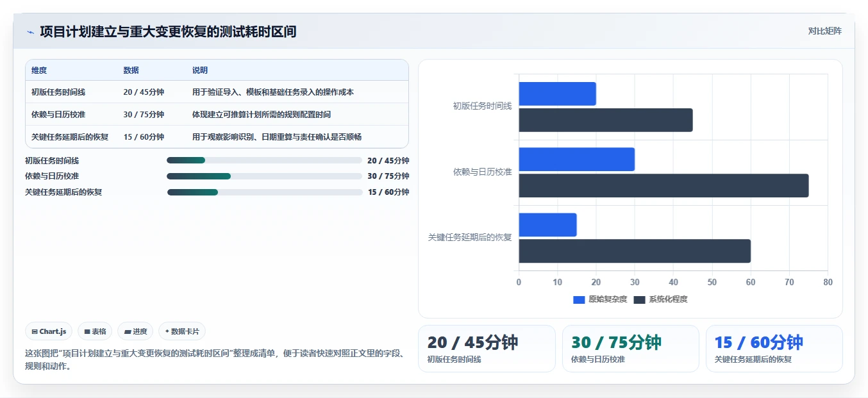Viewport: 868px width, 398px height.
Task: Click the 关键任务延期后的恢复 chart axis label
Action: [x=470, y=237]
